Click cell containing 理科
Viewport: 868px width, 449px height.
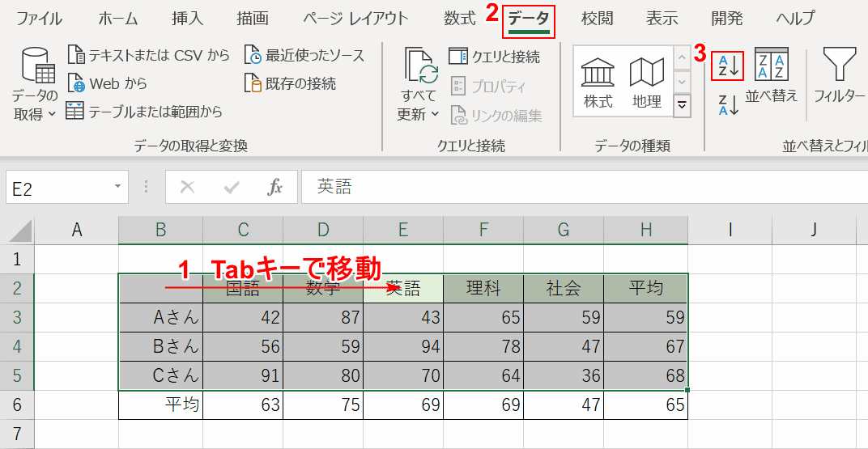tap(484, 288)
